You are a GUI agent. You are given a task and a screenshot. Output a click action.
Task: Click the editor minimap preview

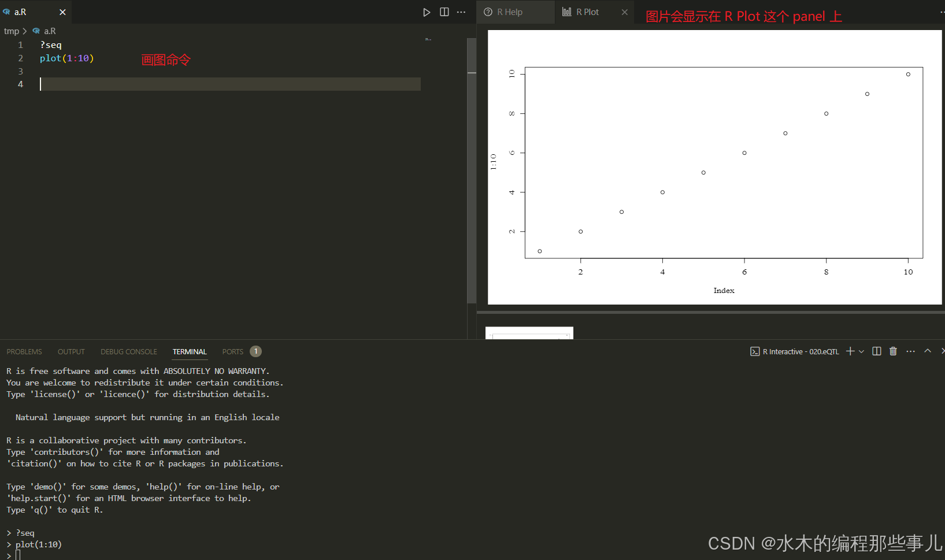[428, 39]
